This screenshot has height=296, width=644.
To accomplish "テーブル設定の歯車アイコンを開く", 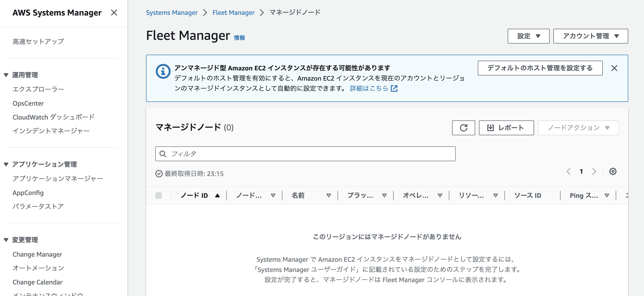I will click(613, 171).
